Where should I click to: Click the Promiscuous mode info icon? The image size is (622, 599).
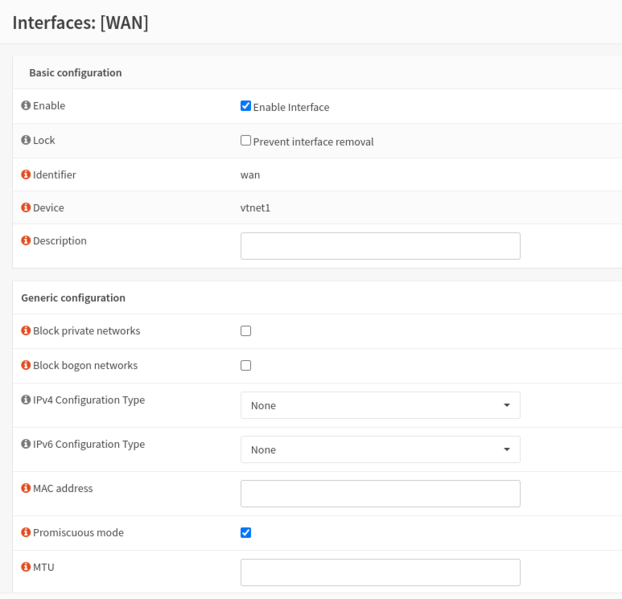[x=26, y=533]
